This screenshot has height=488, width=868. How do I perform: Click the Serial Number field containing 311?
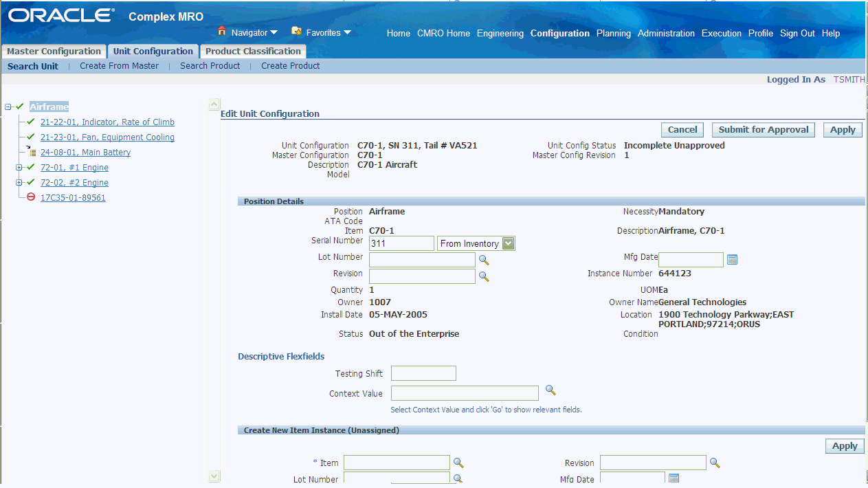click(x=401, y=243)
